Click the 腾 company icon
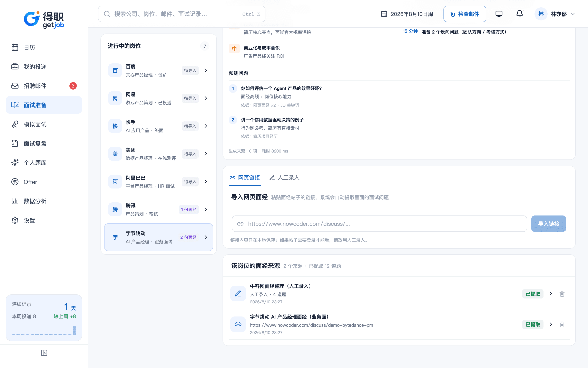 tap(115, 209)
